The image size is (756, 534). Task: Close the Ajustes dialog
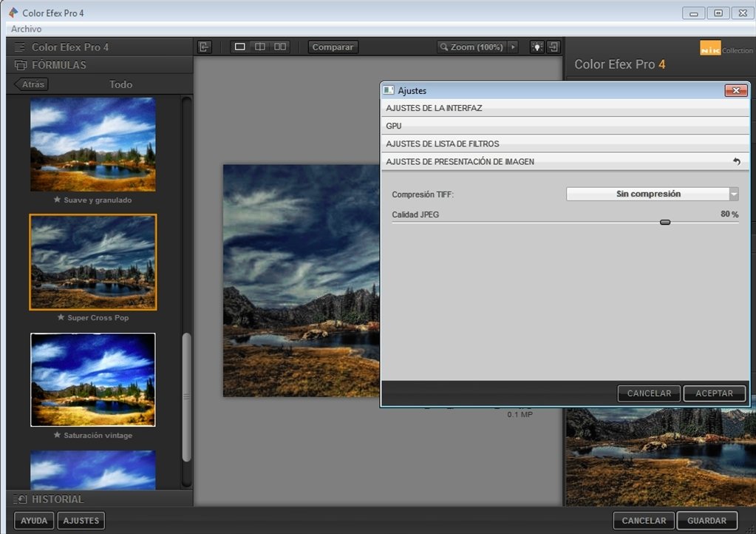[x=736, y=90]
